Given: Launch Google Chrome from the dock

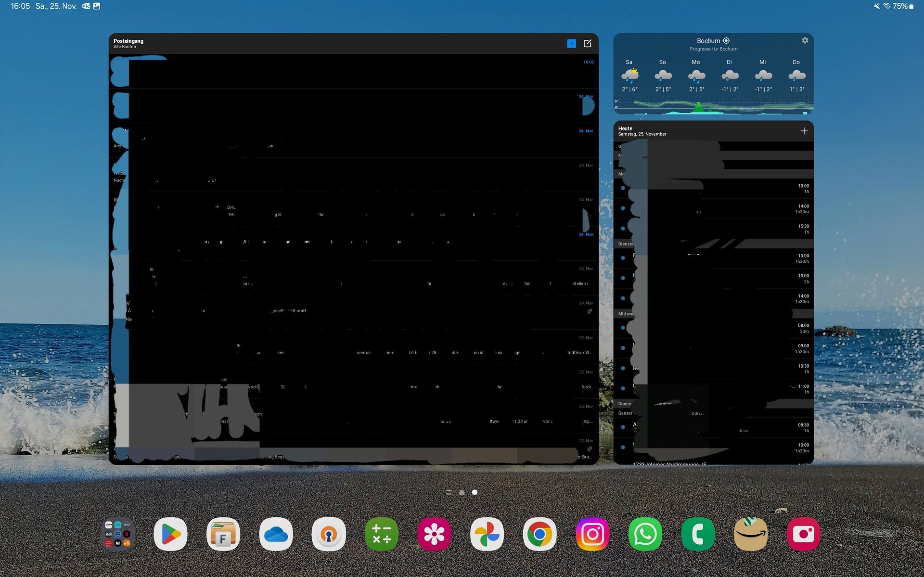Looking at the screenshot, I should point(539,534).
